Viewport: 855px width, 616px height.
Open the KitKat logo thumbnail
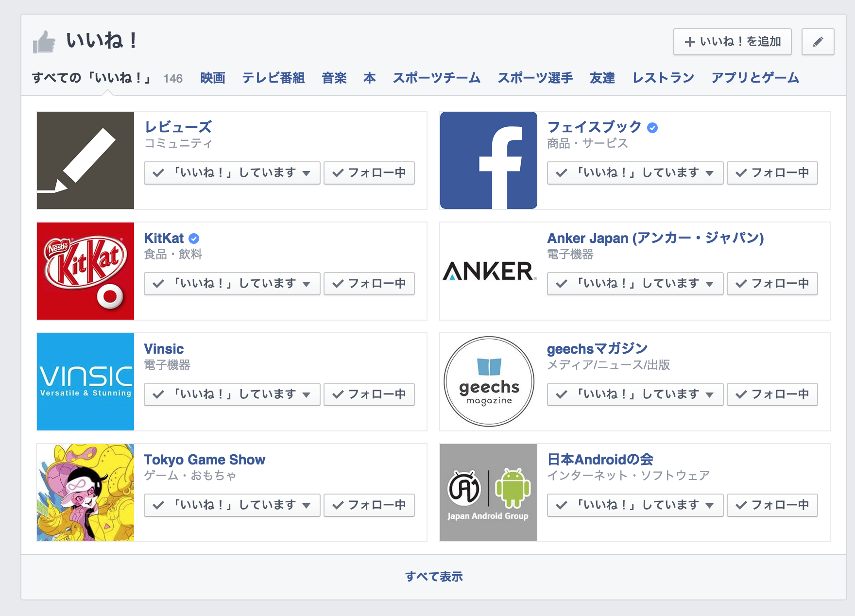point(85,271)
